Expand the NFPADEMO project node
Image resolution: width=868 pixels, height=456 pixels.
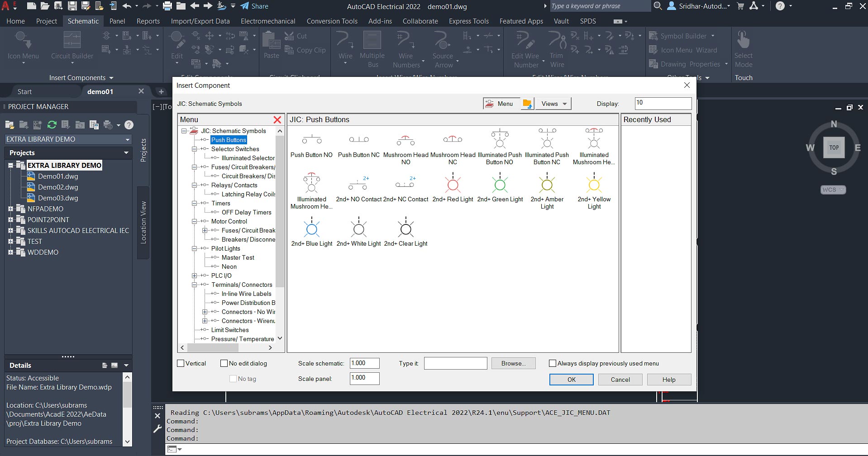10,209
